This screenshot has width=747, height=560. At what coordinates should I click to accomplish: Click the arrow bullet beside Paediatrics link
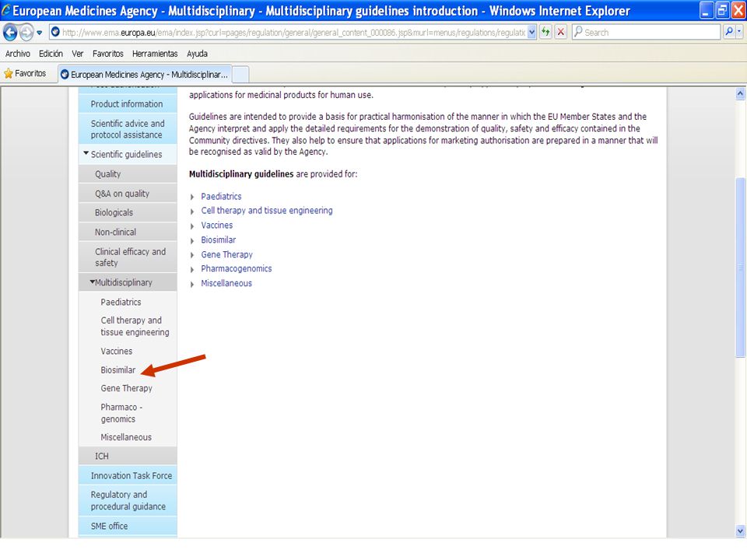[192, 197]
